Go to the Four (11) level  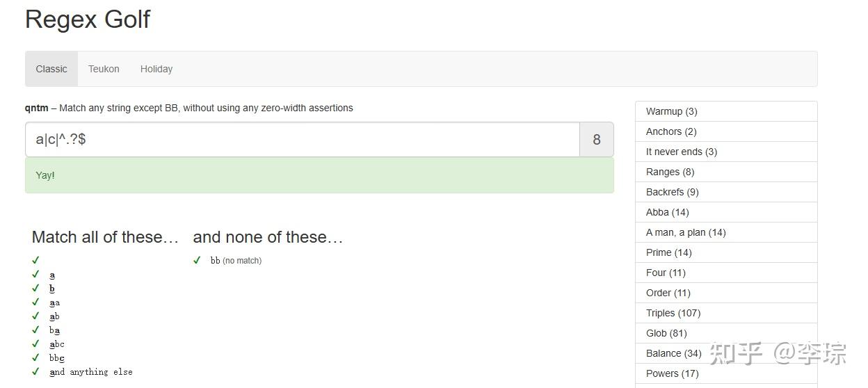666,273
